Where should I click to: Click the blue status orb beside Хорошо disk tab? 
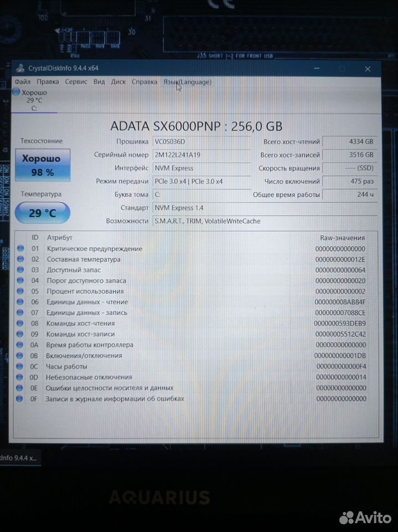[16, 92]
